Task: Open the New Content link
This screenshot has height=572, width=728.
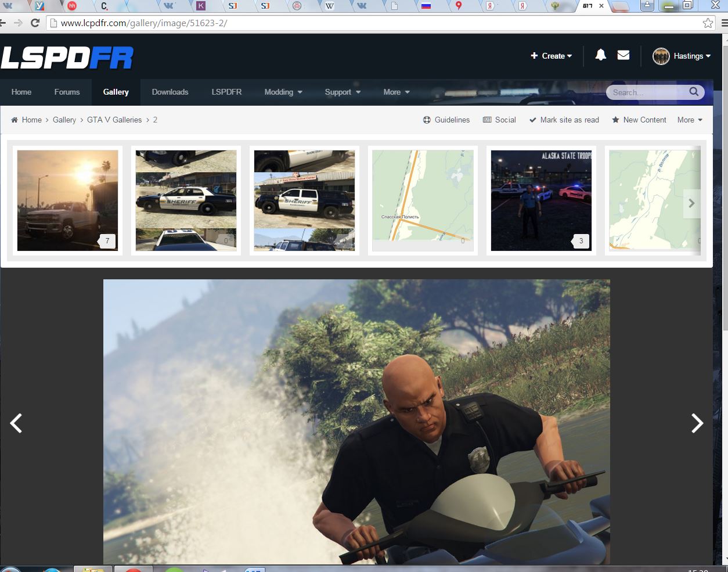Action: [644, 120]
